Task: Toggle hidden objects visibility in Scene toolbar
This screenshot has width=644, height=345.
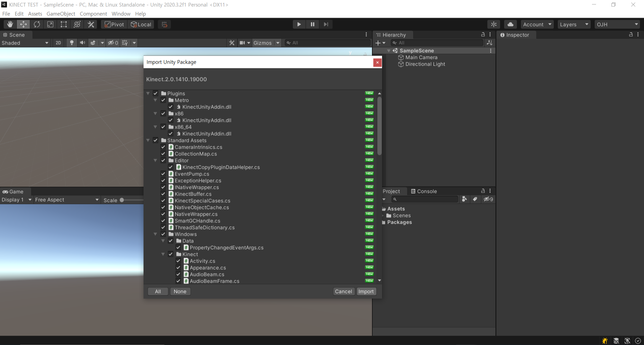Action: 113,43
